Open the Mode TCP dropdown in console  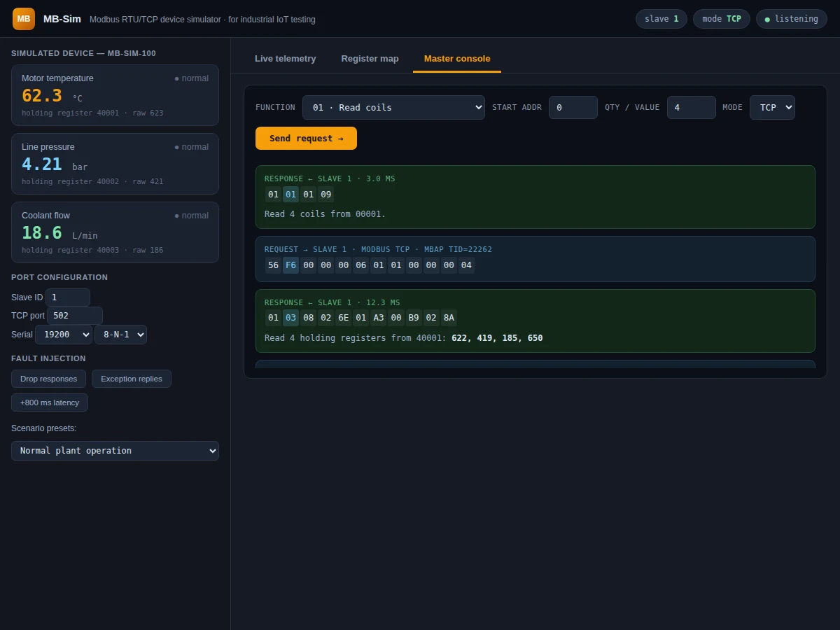point(772,108)
